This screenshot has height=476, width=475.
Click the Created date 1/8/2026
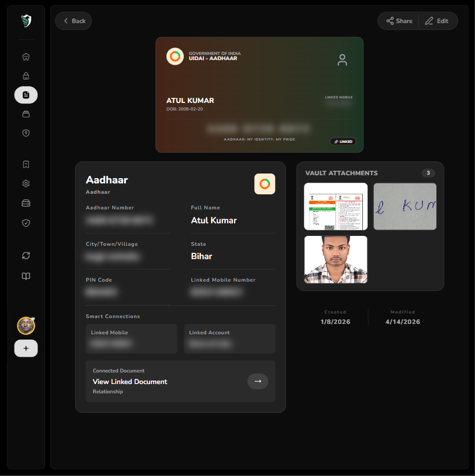[x=335, y=322]
